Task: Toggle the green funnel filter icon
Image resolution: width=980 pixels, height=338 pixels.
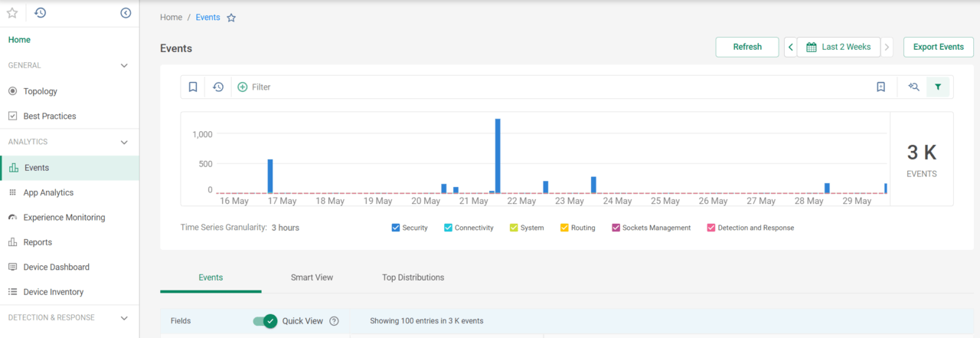Action: (938, 87)
